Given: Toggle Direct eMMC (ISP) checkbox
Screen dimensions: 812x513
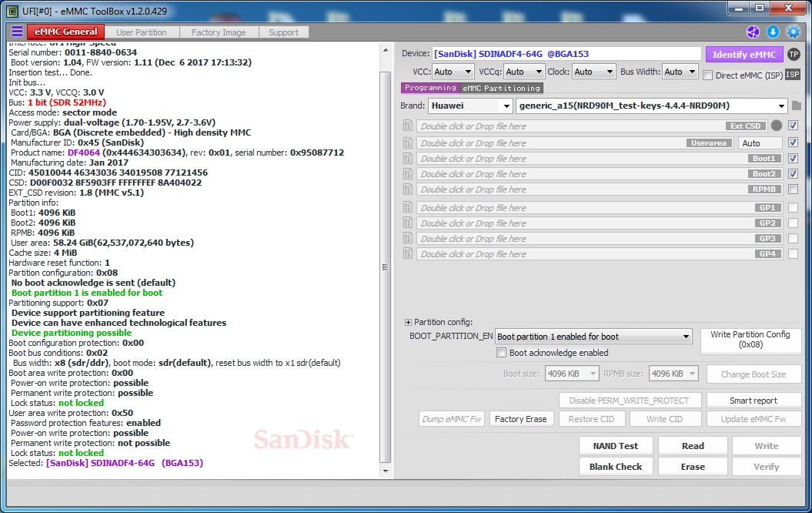Looking at the screenshot, I should coord(708,75).
